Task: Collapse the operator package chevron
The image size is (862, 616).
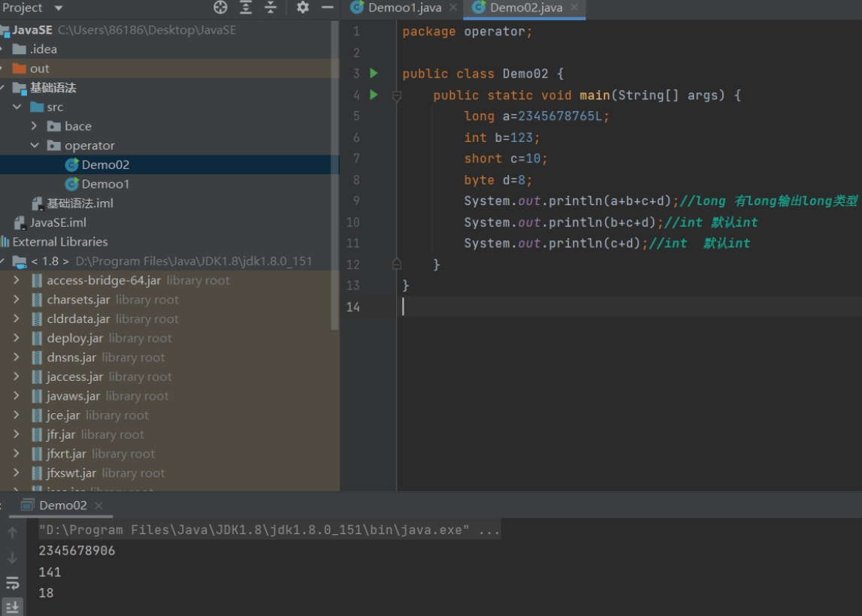Action: point(35,145)
